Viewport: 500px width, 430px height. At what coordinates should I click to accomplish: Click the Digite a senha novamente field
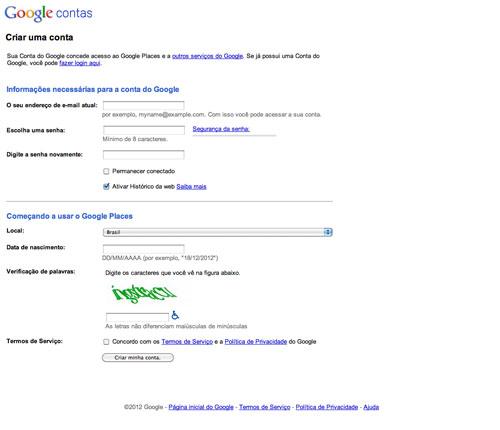click(144, 155)
